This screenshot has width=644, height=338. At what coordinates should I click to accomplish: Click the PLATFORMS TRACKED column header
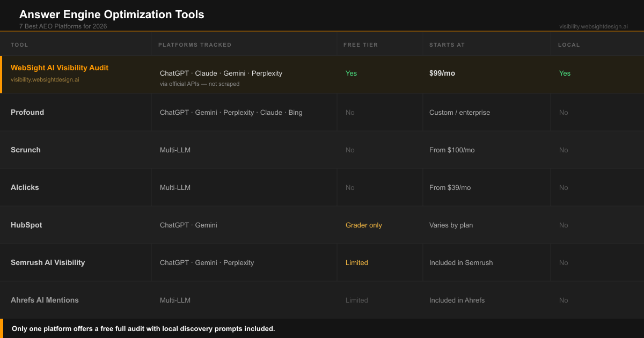tap(195, 45)
